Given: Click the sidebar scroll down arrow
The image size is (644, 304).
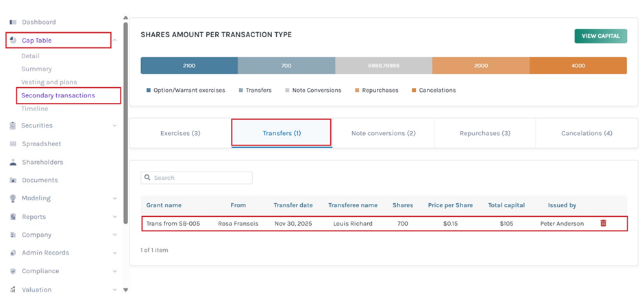Looking at the screenshot, I should [125, 290].
